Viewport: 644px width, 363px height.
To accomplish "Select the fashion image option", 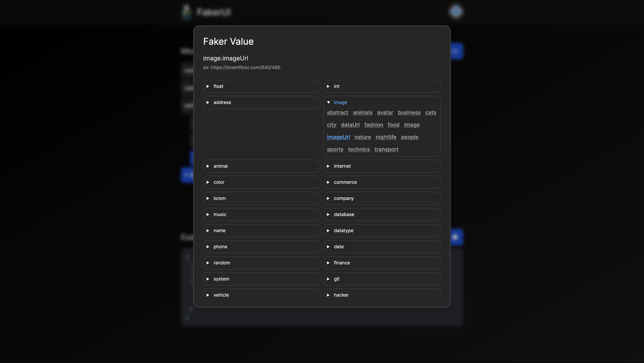I will click(374, 125).
